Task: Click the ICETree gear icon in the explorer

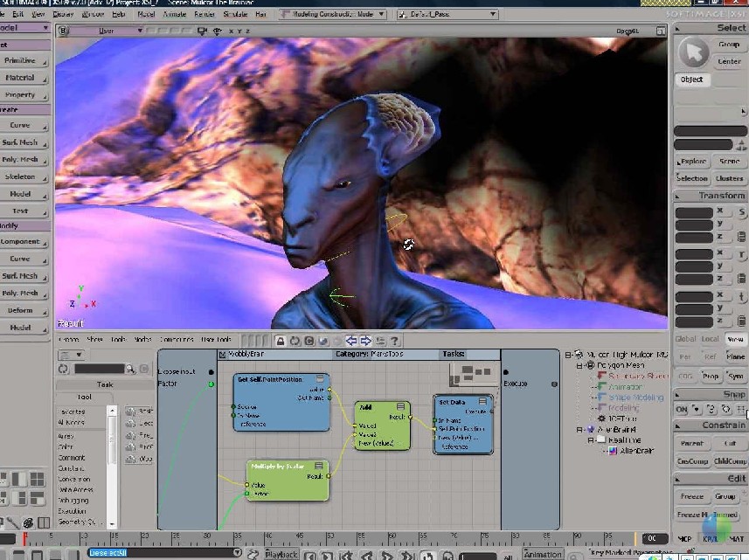Action: [x=602, y=418]
